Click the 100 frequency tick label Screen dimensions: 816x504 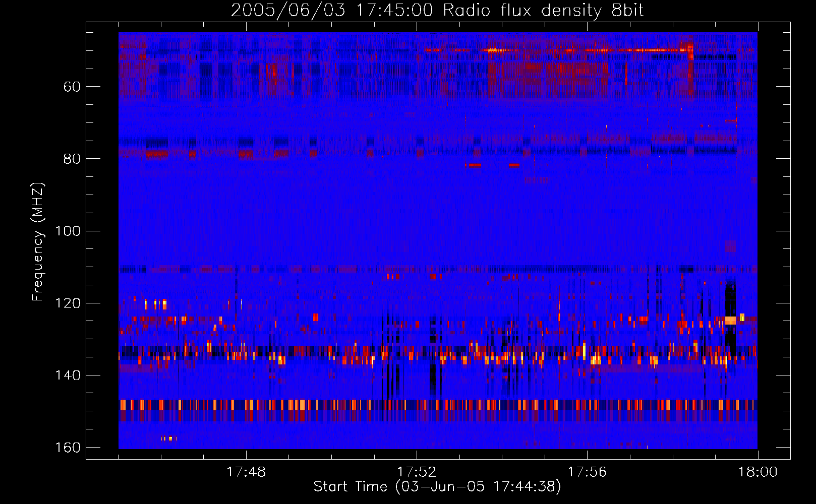click(x=68, y=231)
